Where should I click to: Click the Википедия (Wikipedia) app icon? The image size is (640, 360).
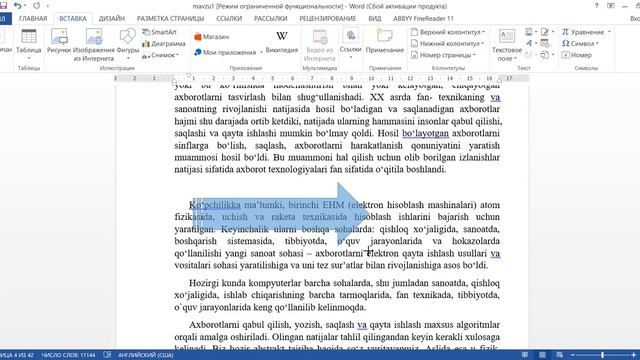(x=282, y=42)
